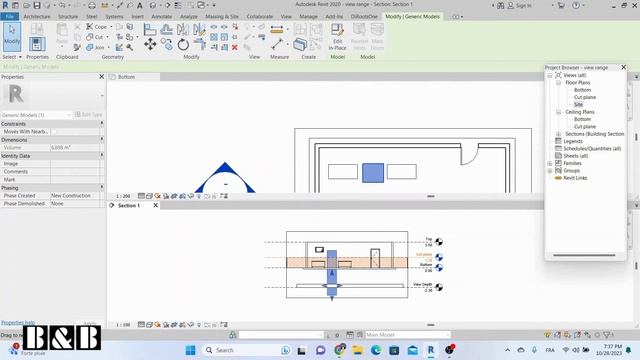Screen dimensions: 640x360
Task: Open the Massing & Site tab
Action: point(222,17)
